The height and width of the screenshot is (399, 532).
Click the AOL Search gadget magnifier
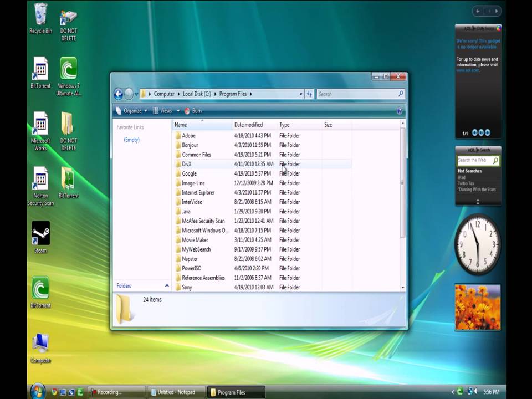(495, 161)
